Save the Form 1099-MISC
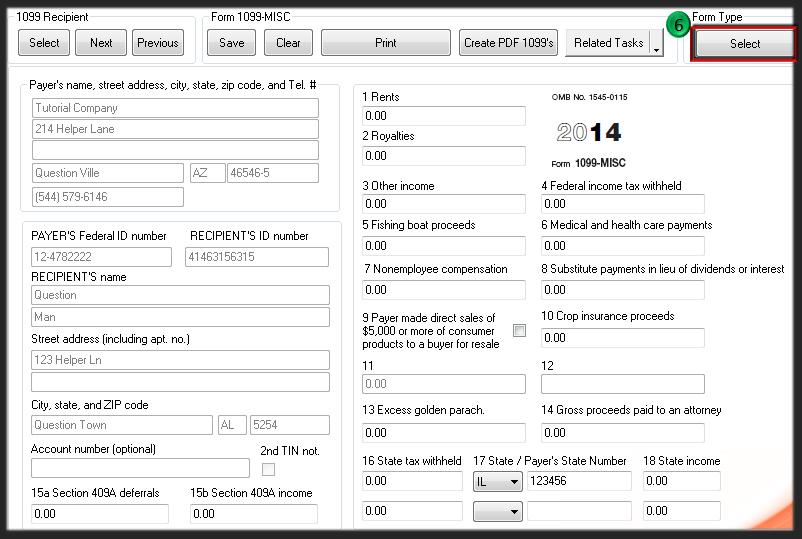This screenshot has height=539, width=802. point(231,42)
